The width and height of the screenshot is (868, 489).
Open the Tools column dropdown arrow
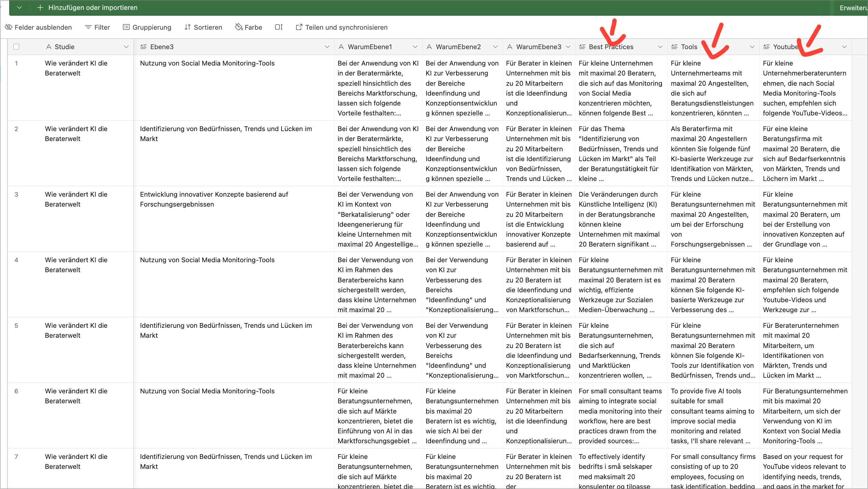[752, 47]
